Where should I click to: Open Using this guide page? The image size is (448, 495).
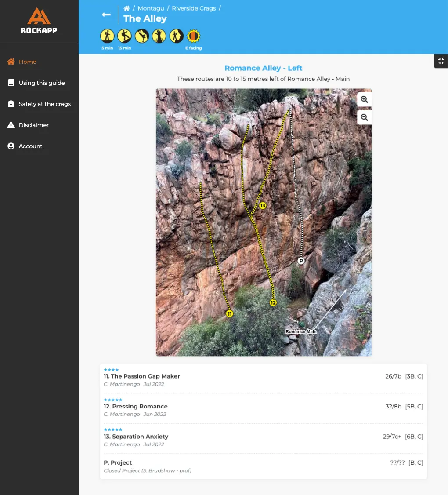42,83
